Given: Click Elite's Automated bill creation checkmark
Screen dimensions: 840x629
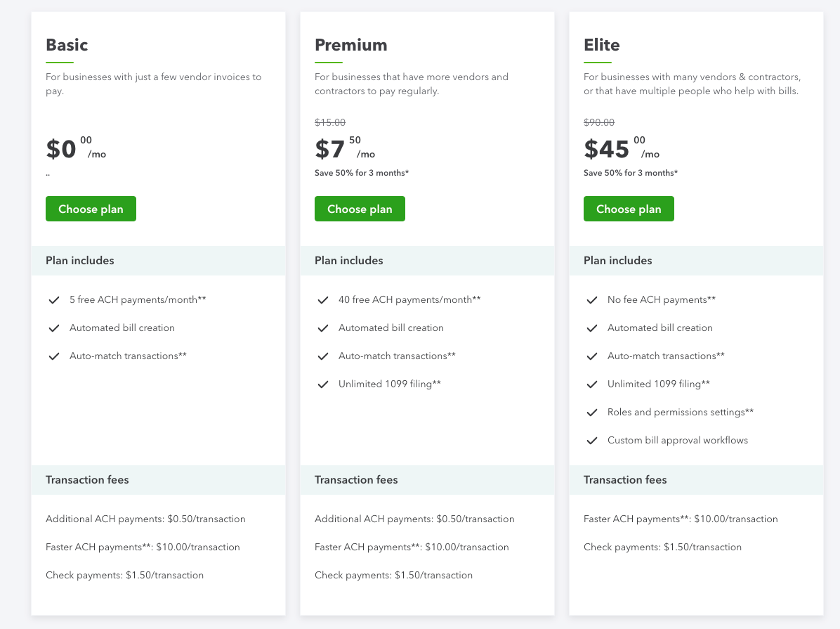Looking at the screenshot, I should click(592, 328).
